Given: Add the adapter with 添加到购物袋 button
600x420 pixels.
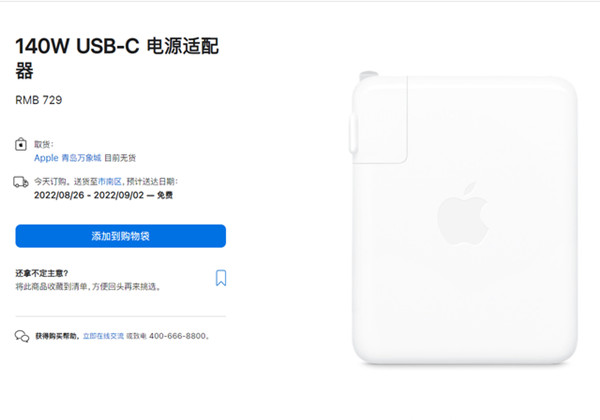Looking at the screenshot, I should (x=121, y=236).
